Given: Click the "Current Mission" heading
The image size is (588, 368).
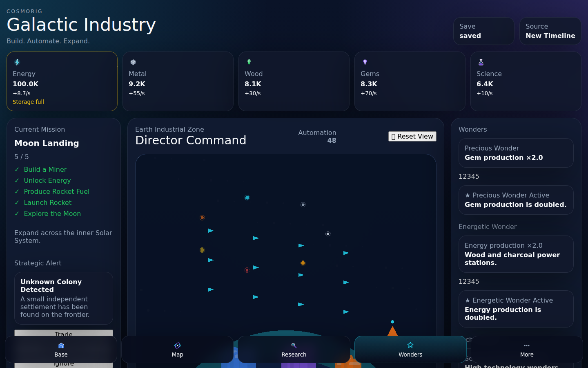Looking at the screenshot, I should tap(40, 129).
